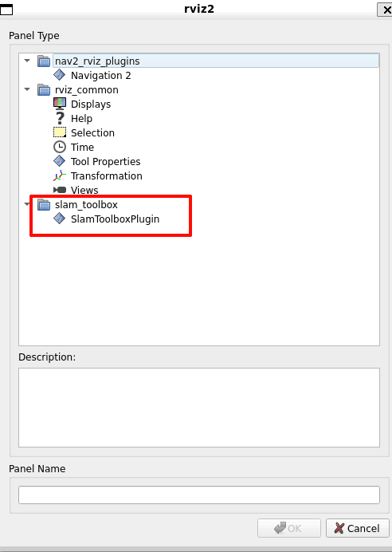Click the Cancel button
Screen dimensions: 392x552
(357, 528)
